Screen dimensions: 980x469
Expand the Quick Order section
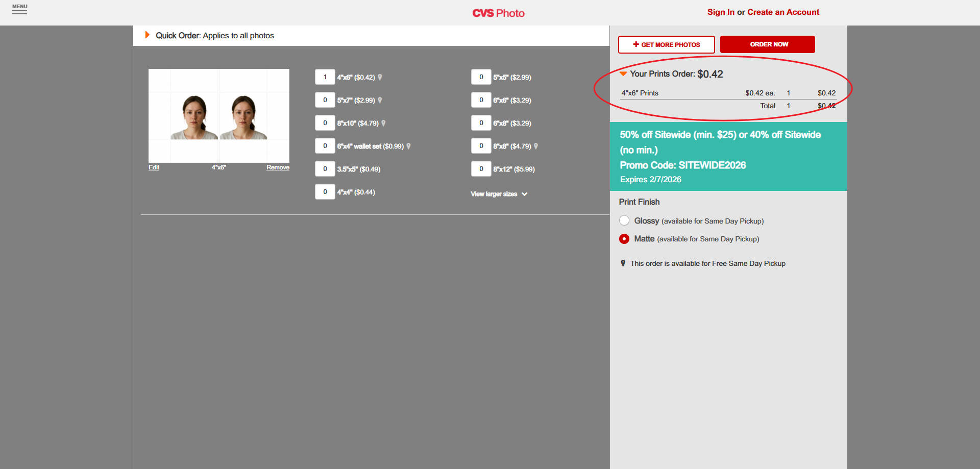(x=148, y=35)
